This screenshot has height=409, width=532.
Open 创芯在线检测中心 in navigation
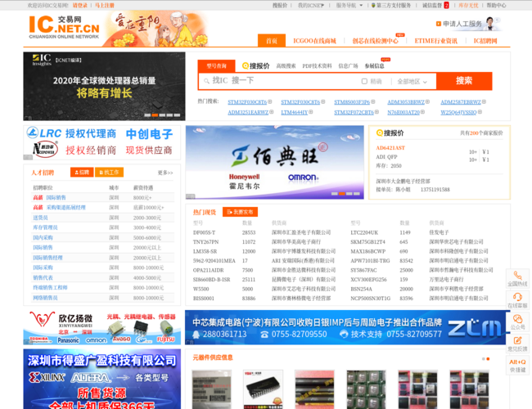pos(375,41)
